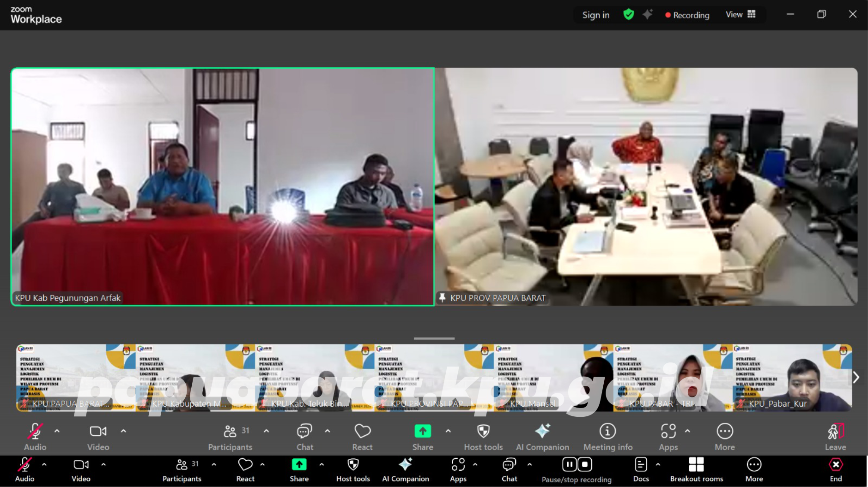Image resolution: width=868 pixels, height=487 pixels.
Task: Open Host tools in the bottommost toolbar
Action: tap(353, 465)
